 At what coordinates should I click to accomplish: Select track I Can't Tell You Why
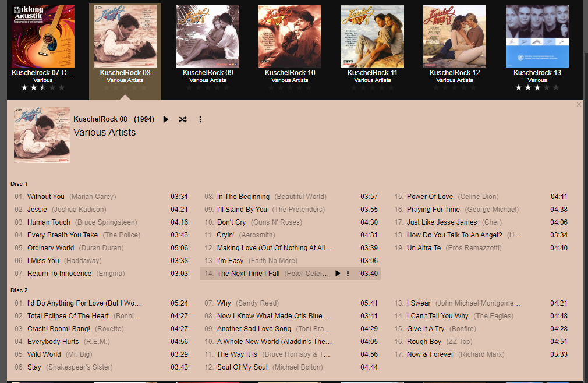(x=480, y=316)
